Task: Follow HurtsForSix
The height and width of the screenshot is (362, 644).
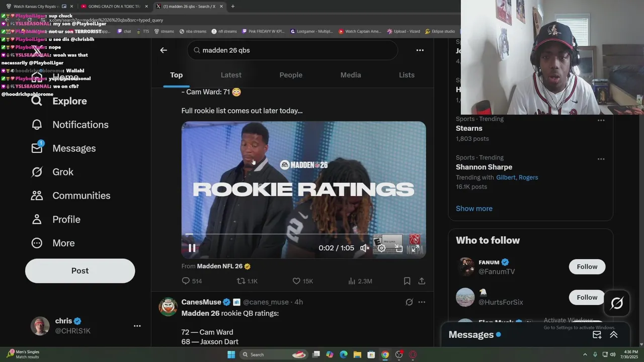Action: coord(587,298)
